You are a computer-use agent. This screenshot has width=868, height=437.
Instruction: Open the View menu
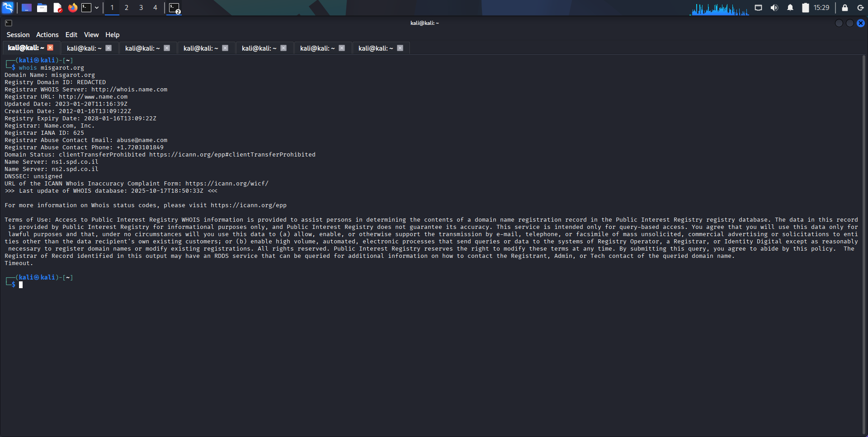coord(91,35)
